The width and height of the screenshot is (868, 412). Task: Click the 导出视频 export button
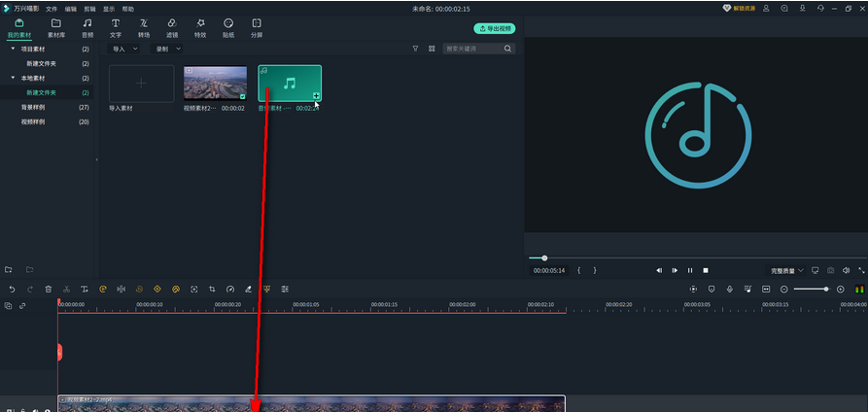click(495, 28)
